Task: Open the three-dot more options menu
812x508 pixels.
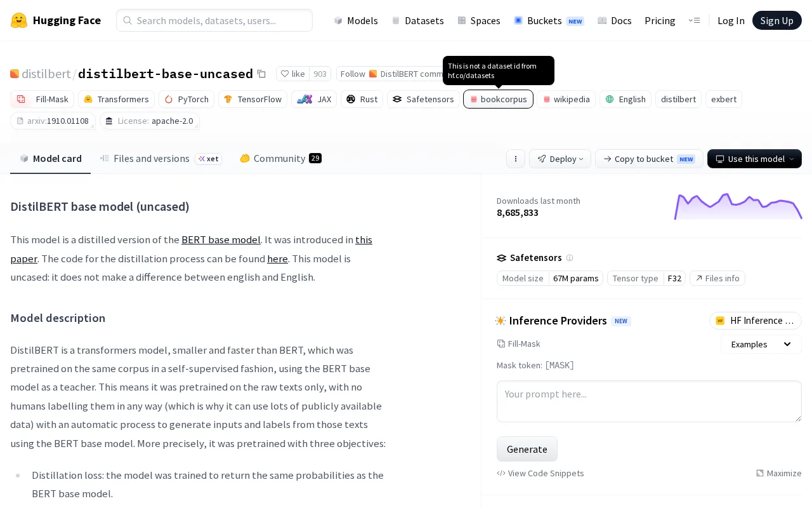Action: coord(515,159)
